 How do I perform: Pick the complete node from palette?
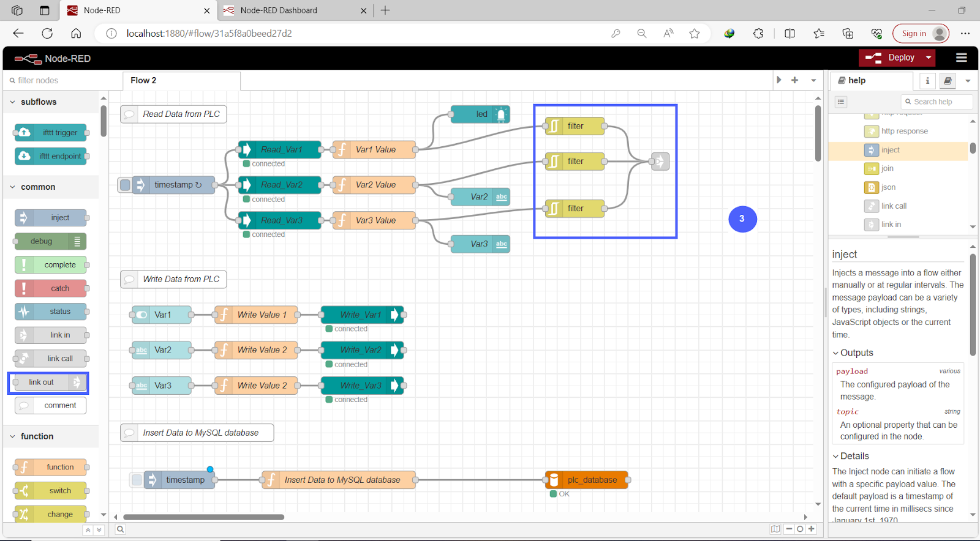pos(51,264)
